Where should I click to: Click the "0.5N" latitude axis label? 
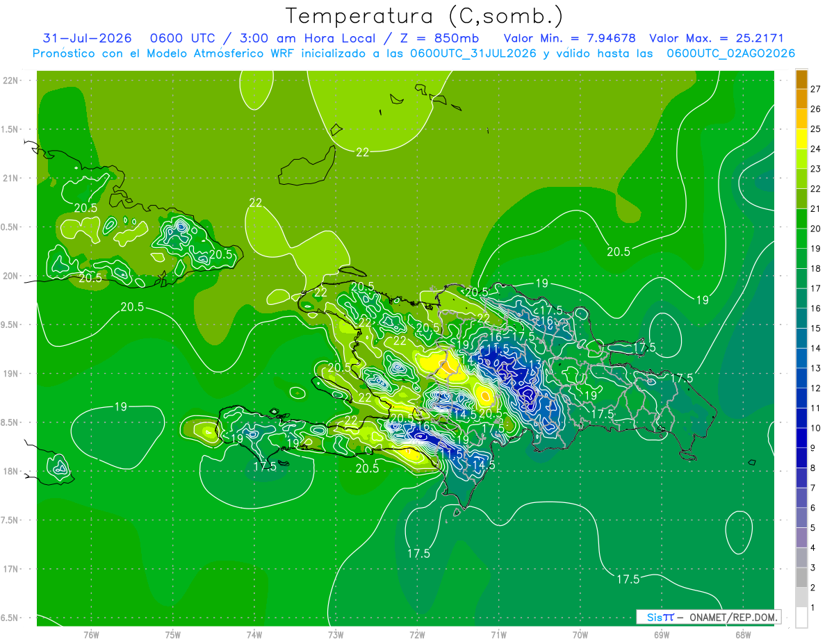pyautogui.click(x=10, y=227)
